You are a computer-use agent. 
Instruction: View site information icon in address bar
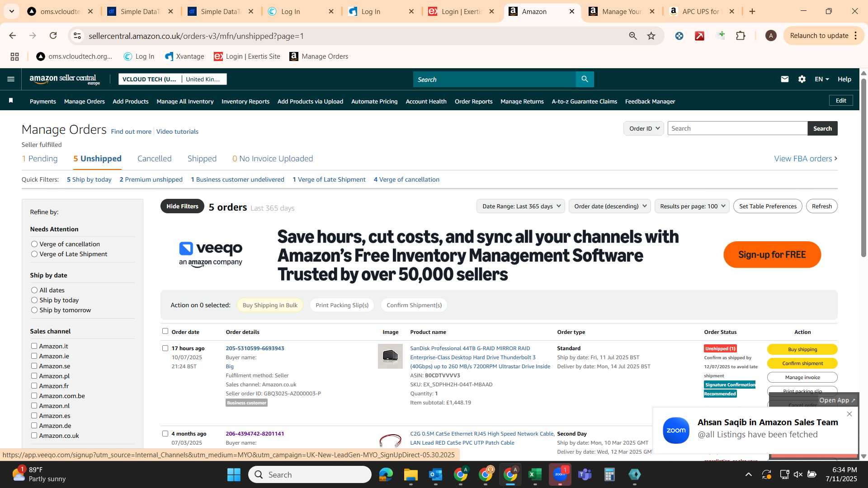coord(77,36)
